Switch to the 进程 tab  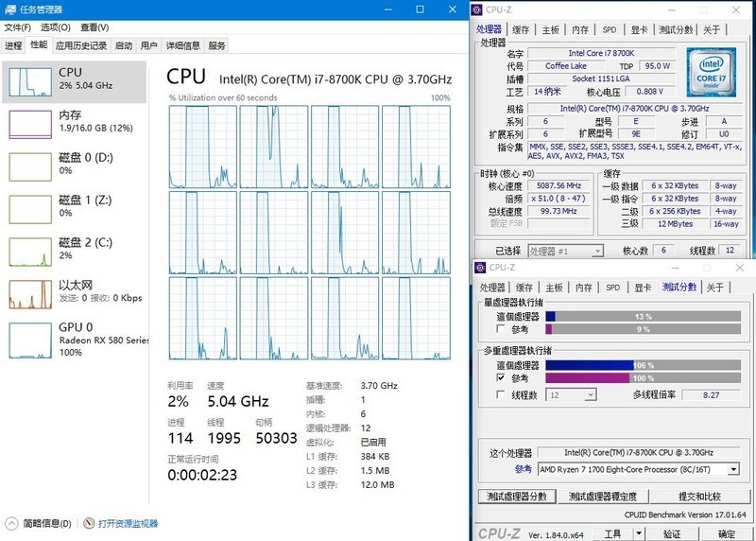point(13,45)
